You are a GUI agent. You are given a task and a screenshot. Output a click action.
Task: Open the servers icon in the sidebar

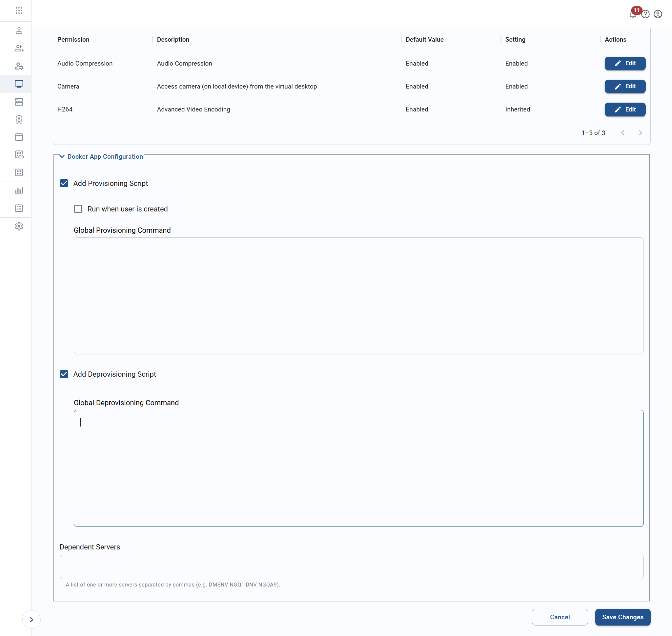[19, 102]
